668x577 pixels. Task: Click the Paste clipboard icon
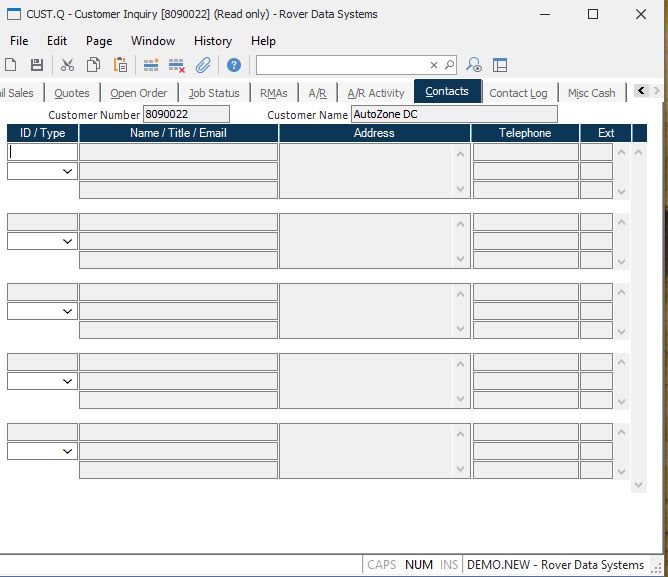120,65
